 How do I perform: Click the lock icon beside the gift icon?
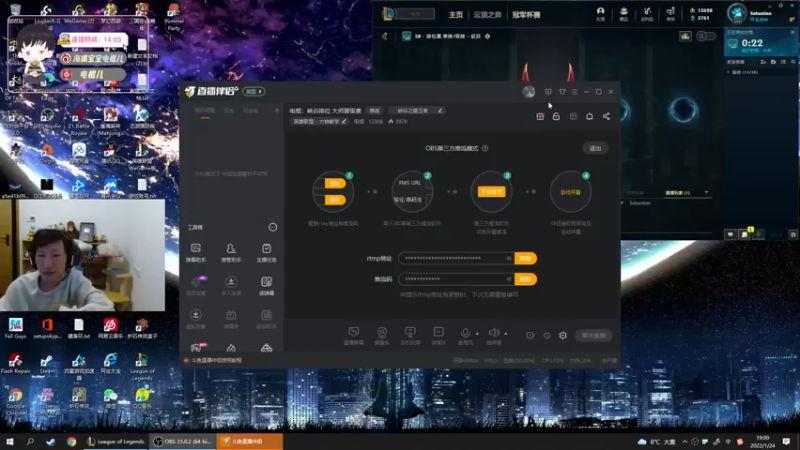point(556,116)
